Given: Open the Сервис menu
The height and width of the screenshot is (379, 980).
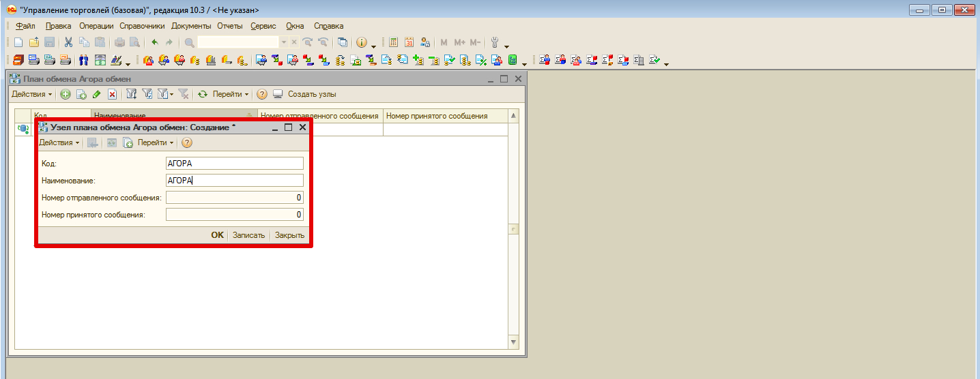Looking at the screenshot, I should click(x=263, y=26).
